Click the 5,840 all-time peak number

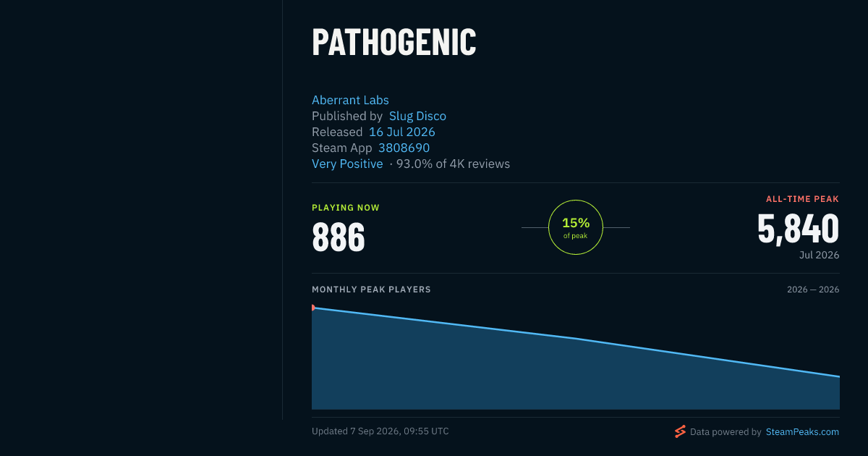[x=799, y=228]
